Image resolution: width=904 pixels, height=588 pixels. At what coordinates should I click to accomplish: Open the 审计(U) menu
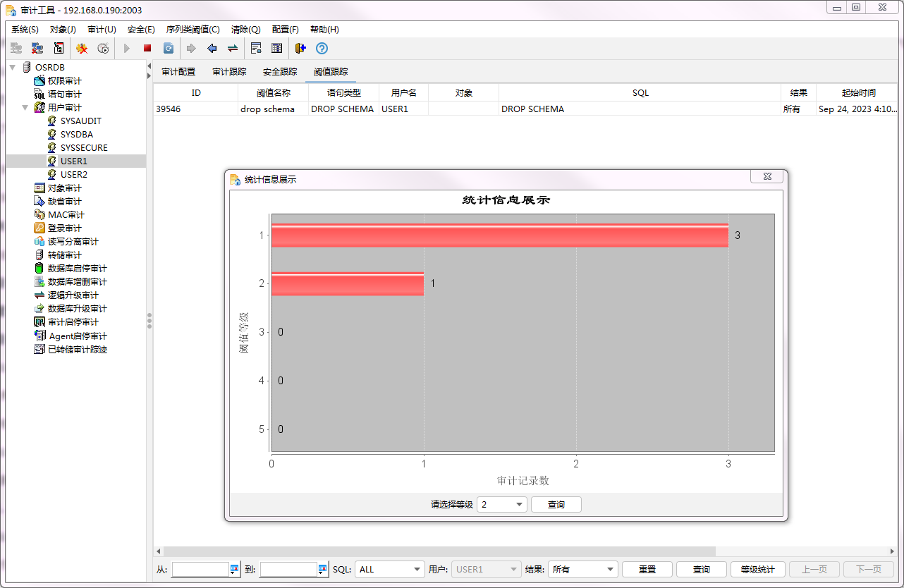pos(102,30)
